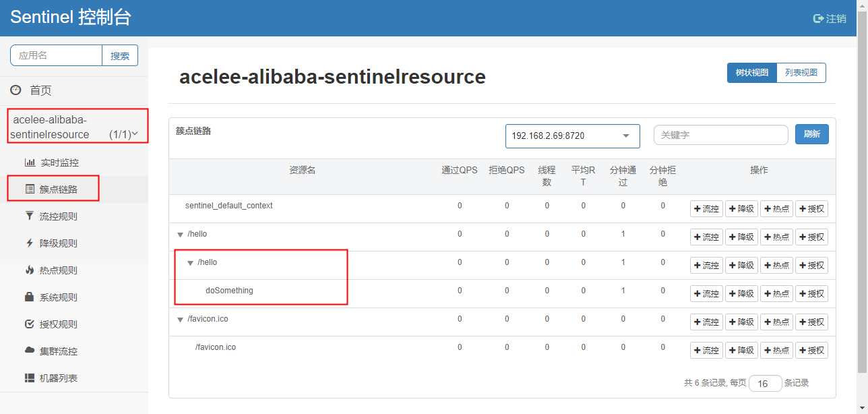
Task: Click the lightning bolt icon for 降级规则
Action: click(x=30, y=243)
